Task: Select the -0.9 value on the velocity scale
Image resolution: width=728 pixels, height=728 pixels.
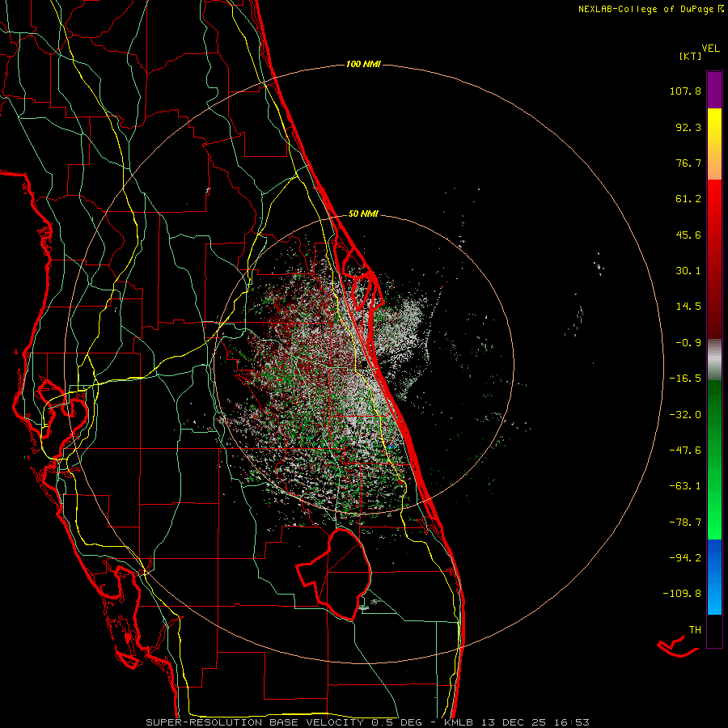Action: pyautogui.click(x=688, y=342)
